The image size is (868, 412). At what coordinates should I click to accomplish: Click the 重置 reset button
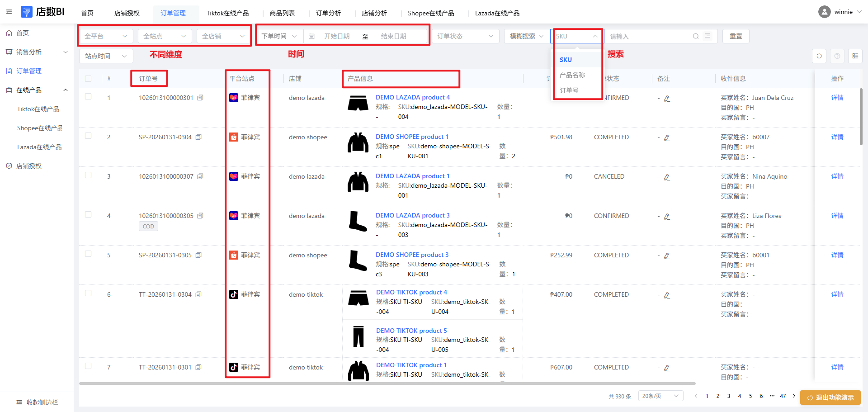tap(736, 36)
